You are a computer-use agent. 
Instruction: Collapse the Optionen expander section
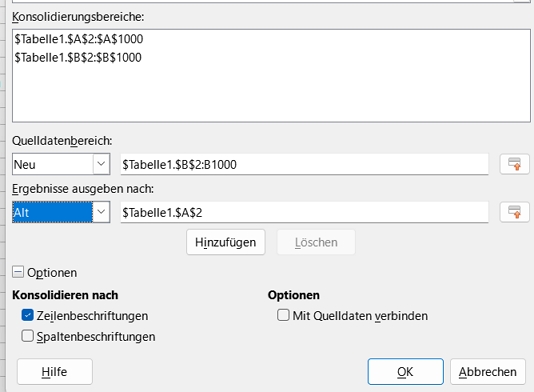[x=18, y=272]
